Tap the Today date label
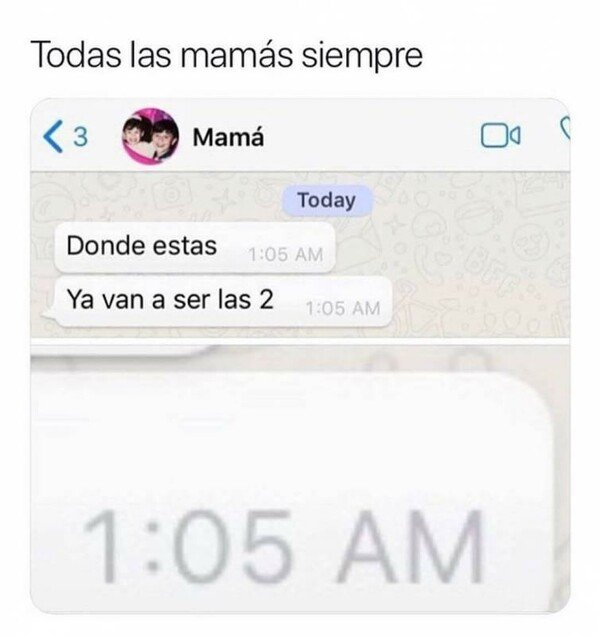The width and height of the screenshot is (600, 636). click(x=327, y=200)
